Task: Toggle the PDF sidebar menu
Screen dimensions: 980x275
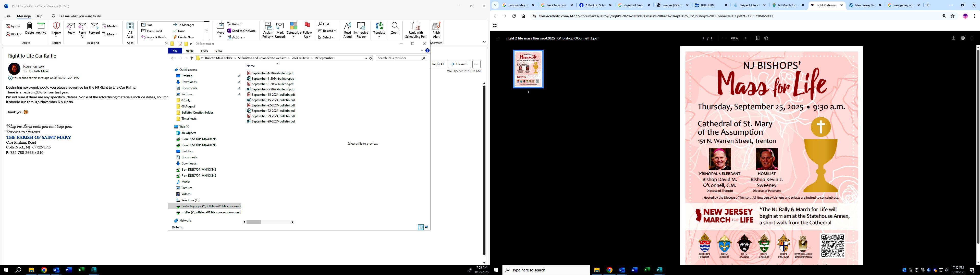Action: point(498,38)
